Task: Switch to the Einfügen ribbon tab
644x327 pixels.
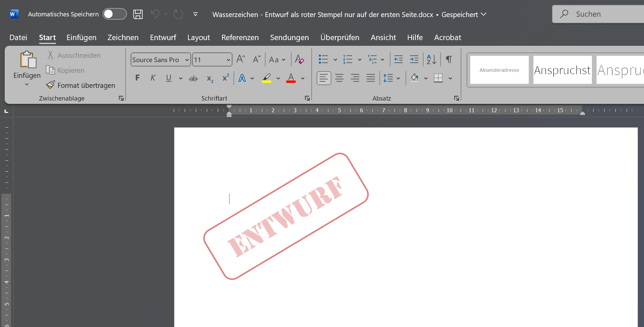Action: 82,37
